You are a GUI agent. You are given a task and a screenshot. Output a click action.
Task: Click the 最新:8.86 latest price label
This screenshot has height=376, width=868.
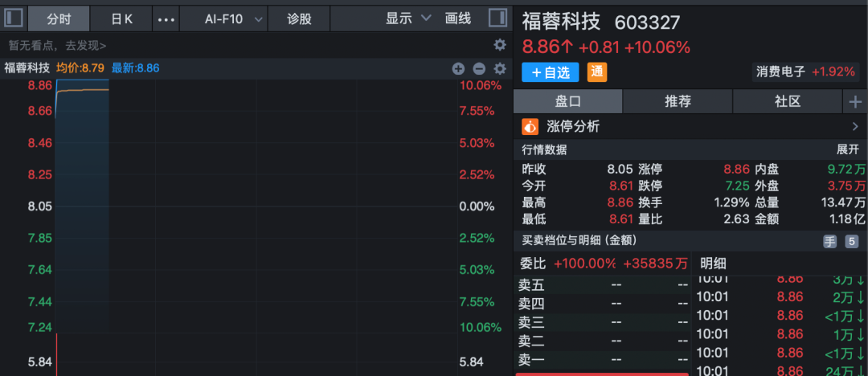pyautogui.click(x=135, y=68)
